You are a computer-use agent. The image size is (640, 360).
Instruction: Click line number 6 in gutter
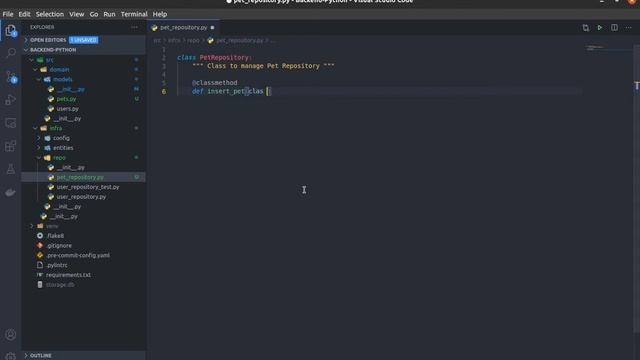[x=164, y=91]
